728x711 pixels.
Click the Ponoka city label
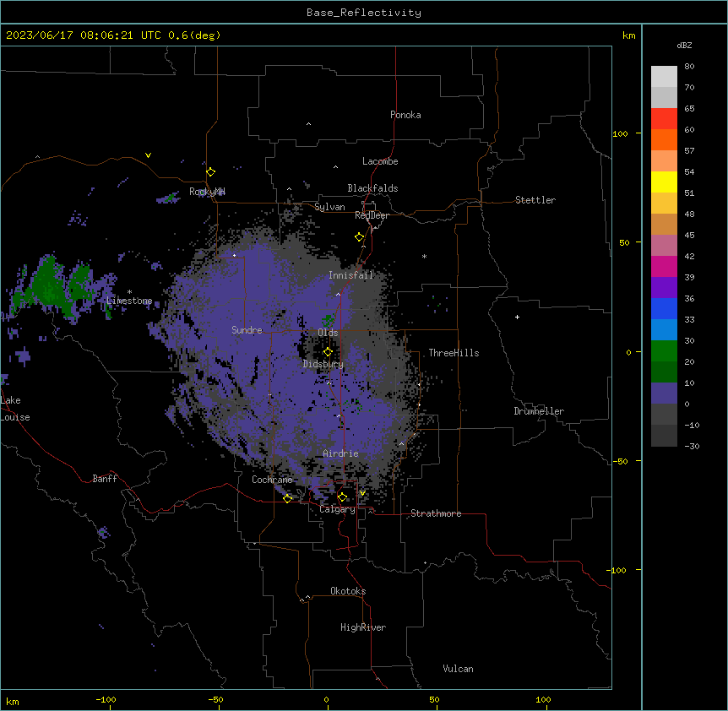coord(405,115)
